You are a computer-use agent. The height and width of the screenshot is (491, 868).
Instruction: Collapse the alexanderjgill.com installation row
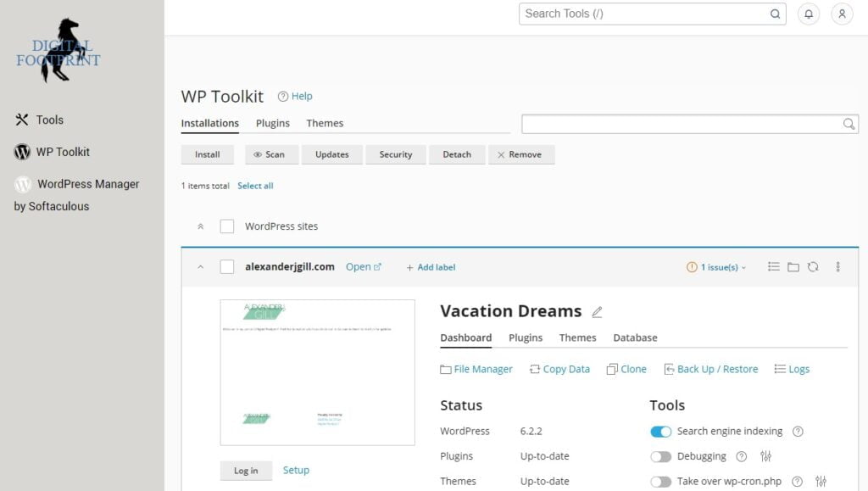click(x=200, y=267)
